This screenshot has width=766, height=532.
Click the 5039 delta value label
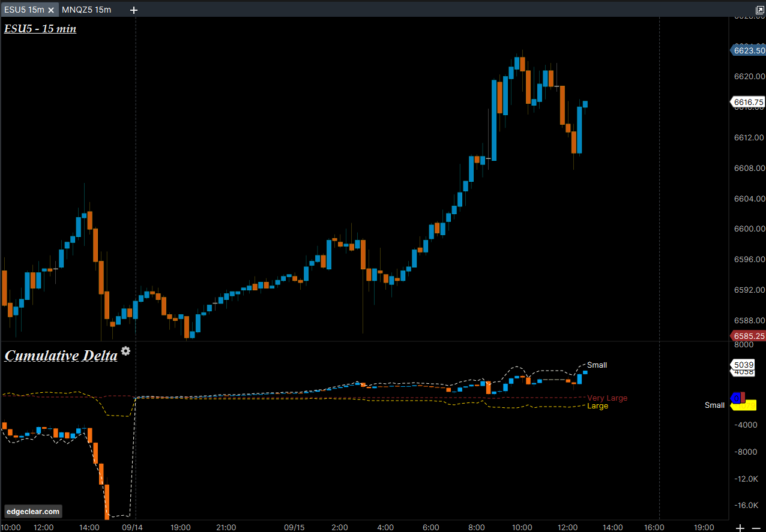coord(744,364)
